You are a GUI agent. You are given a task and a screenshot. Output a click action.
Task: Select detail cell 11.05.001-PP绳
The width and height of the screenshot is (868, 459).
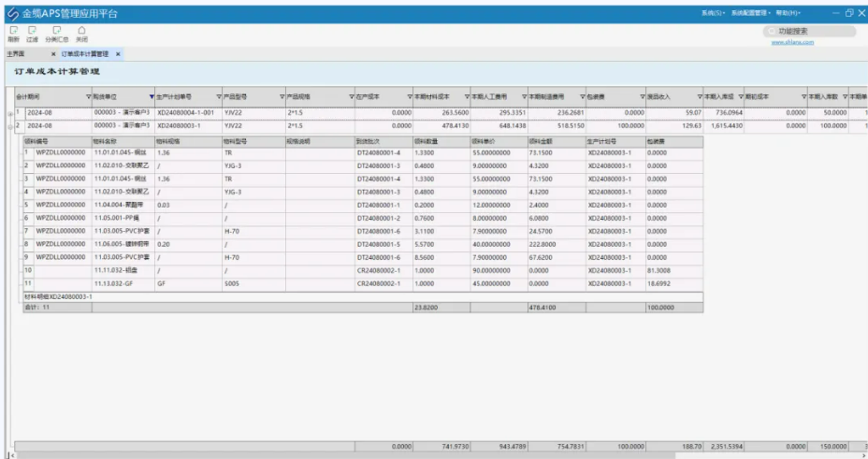coord(123,219)
